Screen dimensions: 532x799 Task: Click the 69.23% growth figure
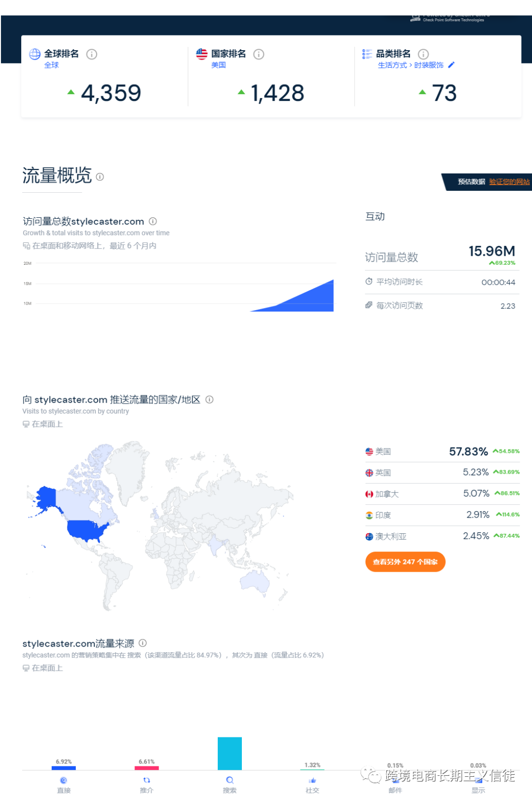(x=502, y=263)
